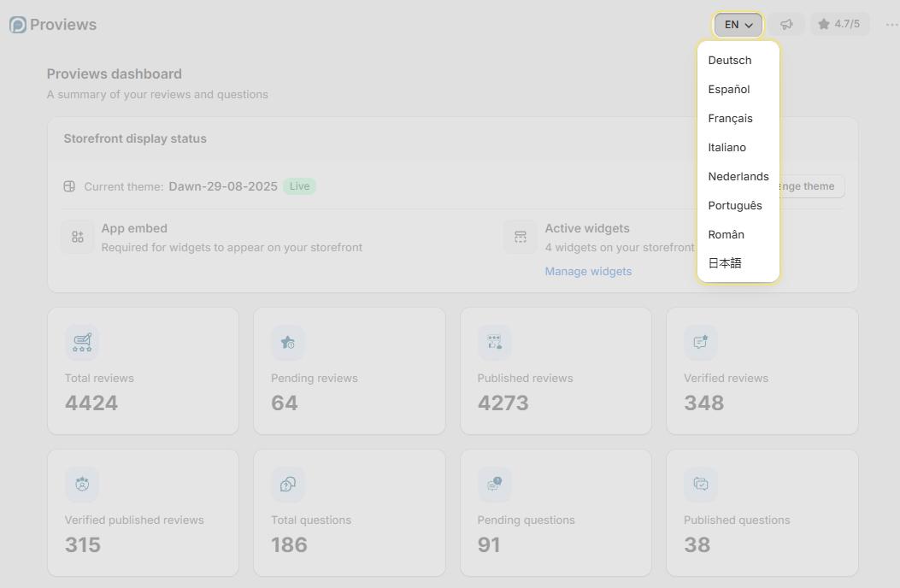
Task: Click the Verified published reviews icon
Action: point(82,484)
